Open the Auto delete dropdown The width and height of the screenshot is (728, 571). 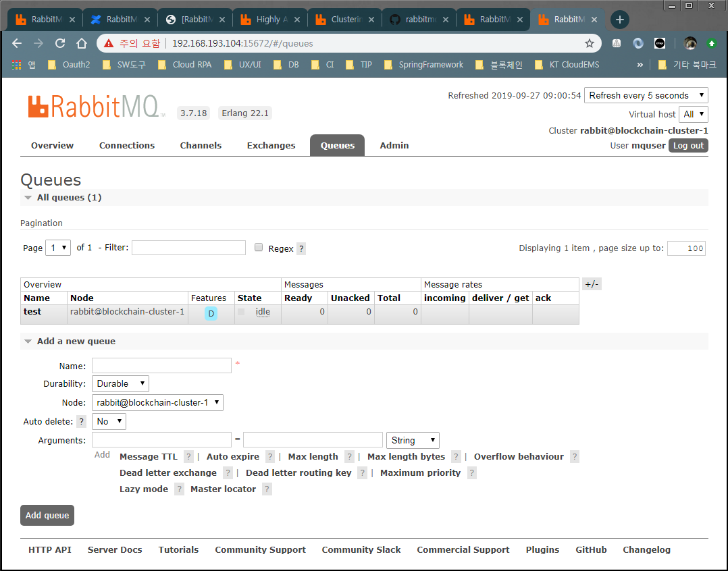pyautogui.click(x=109, y=422)
